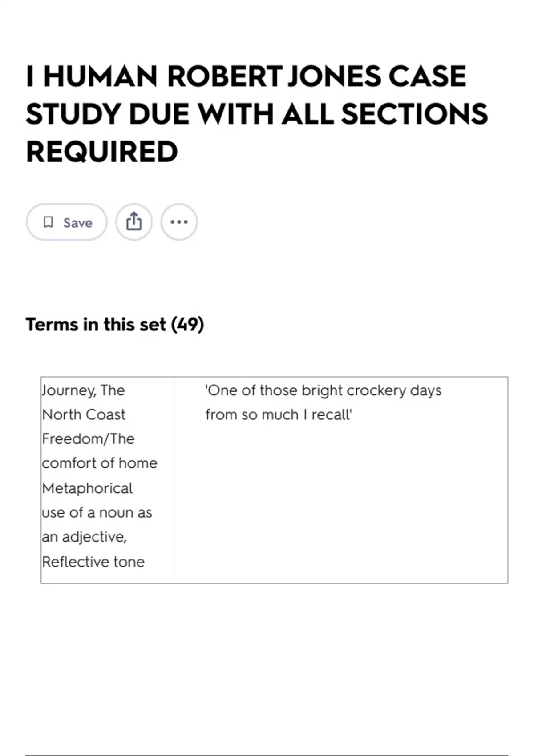Select the 'Reflective tone' line
The width and height of the screenshot is (534, 756).
pos(93,562)
